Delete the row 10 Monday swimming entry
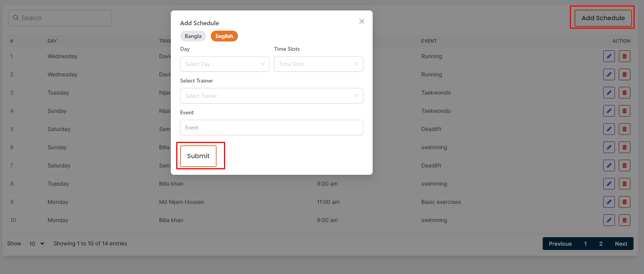The height and width of the screenshot is (274, 644). pos(624,220)
